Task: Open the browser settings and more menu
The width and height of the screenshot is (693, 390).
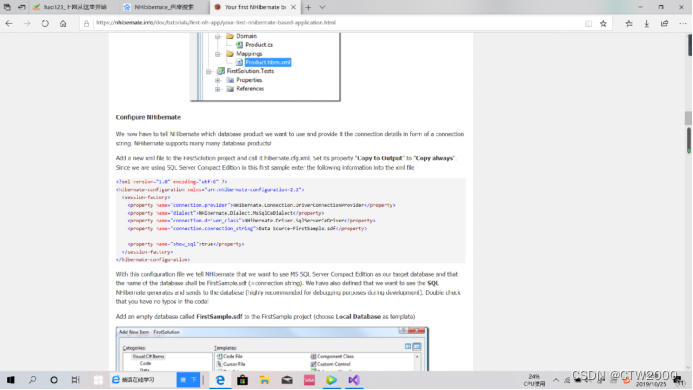Action: 683,24
